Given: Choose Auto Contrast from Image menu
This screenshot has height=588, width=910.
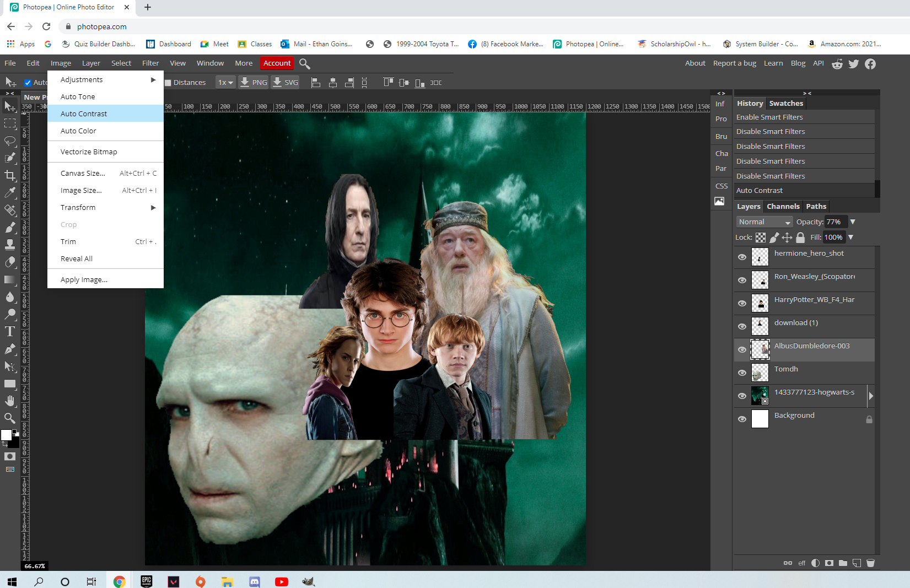Looking at the screenshot, I should (105, 114).
